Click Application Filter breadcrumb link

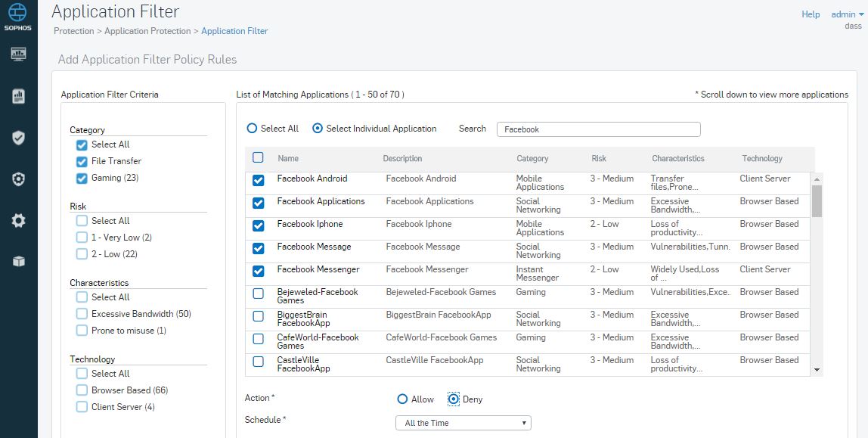point(234,31)
